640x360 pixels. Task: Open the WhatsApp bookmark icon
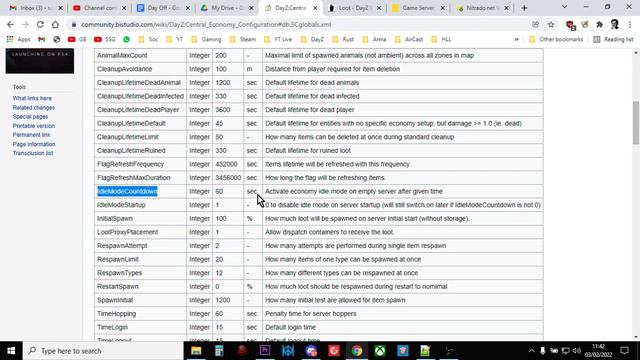tap(126, 40)
